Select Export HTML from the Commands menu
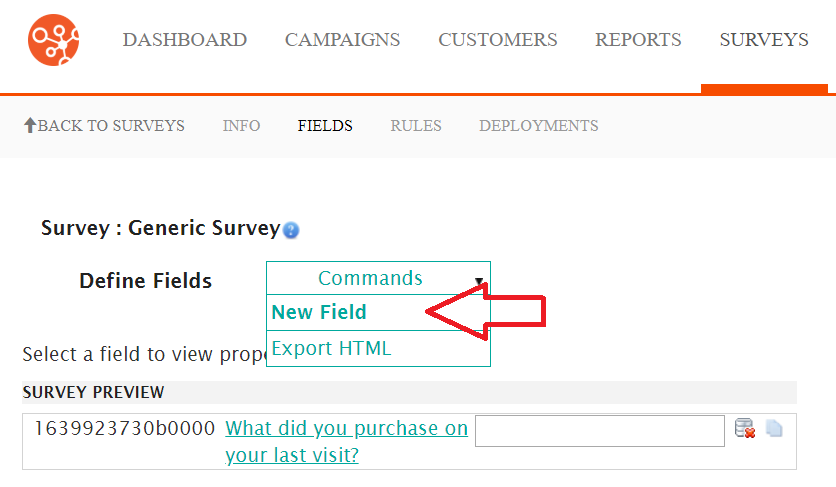 coord(331,348)
